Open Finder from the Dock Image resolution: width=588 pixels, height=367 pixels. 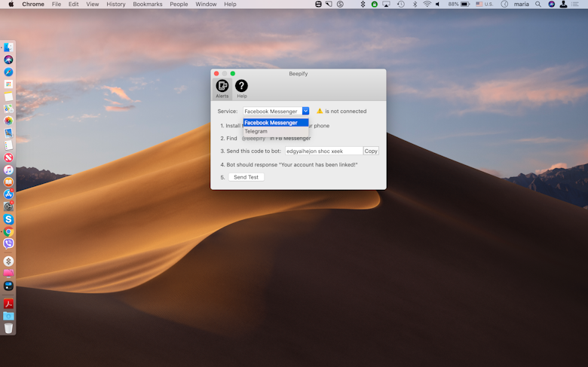coord(8,47)
